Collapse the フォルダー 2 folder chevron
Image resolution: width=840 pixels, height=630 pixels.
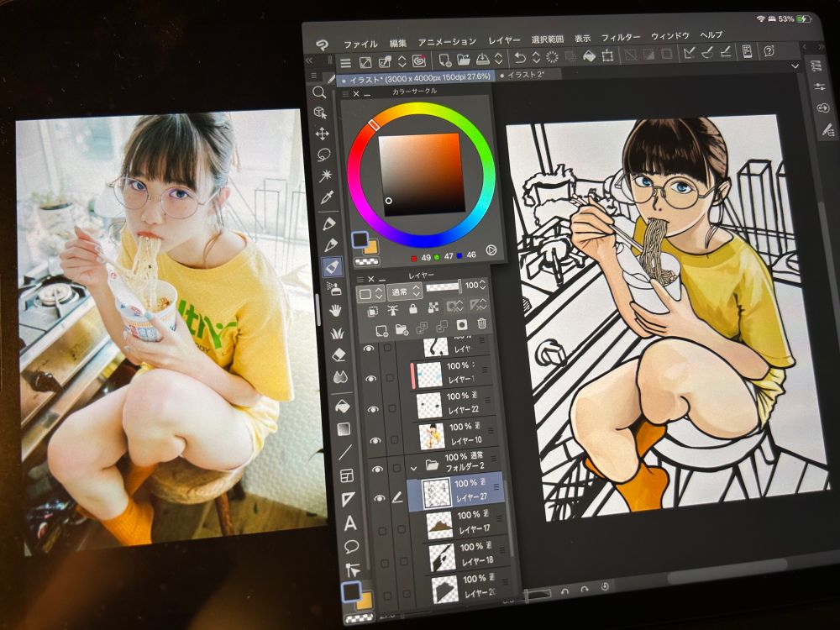coord(413,468)
